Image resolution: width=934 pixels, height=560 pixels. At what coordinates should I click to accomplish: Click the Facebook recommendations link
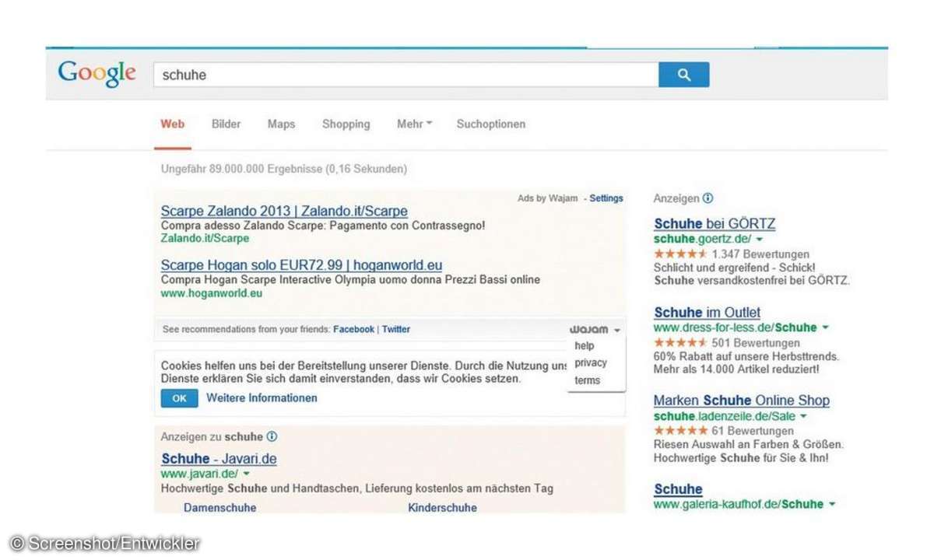(354, 330)
